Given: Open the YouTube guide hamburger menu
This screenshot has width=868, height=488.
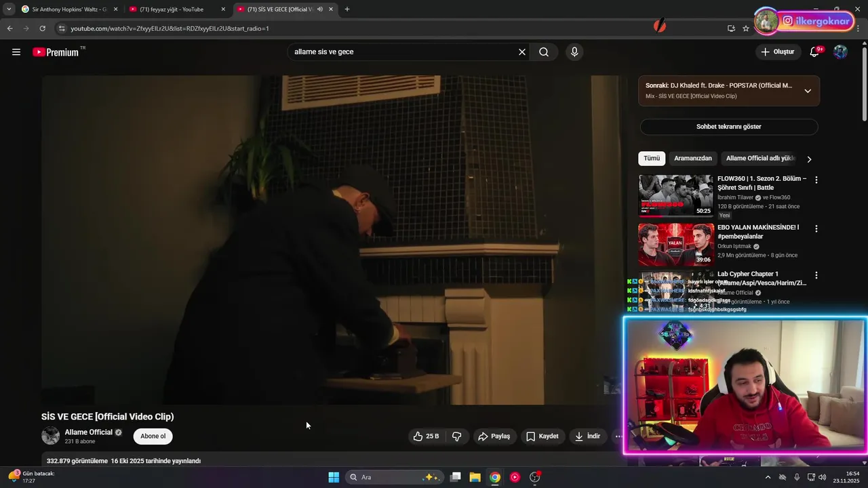Looking at the screenshot, I should tap(16, 52).
